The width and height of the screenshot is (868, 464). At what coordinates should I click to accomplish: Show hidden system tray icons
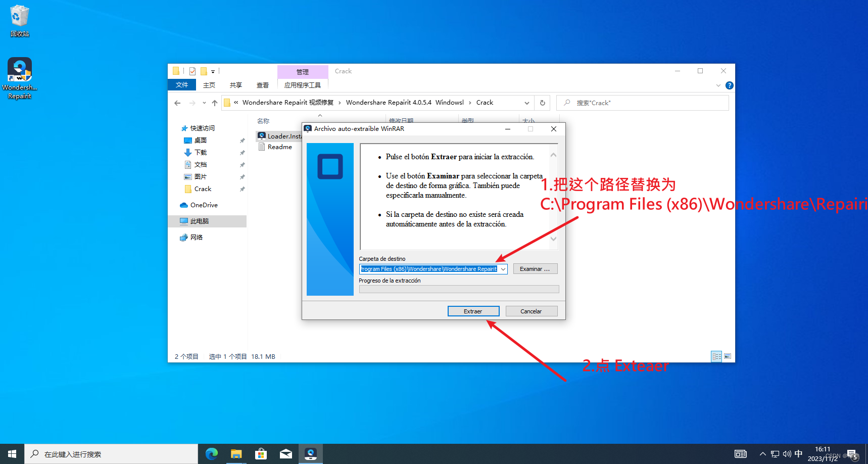tap(762, 454)
